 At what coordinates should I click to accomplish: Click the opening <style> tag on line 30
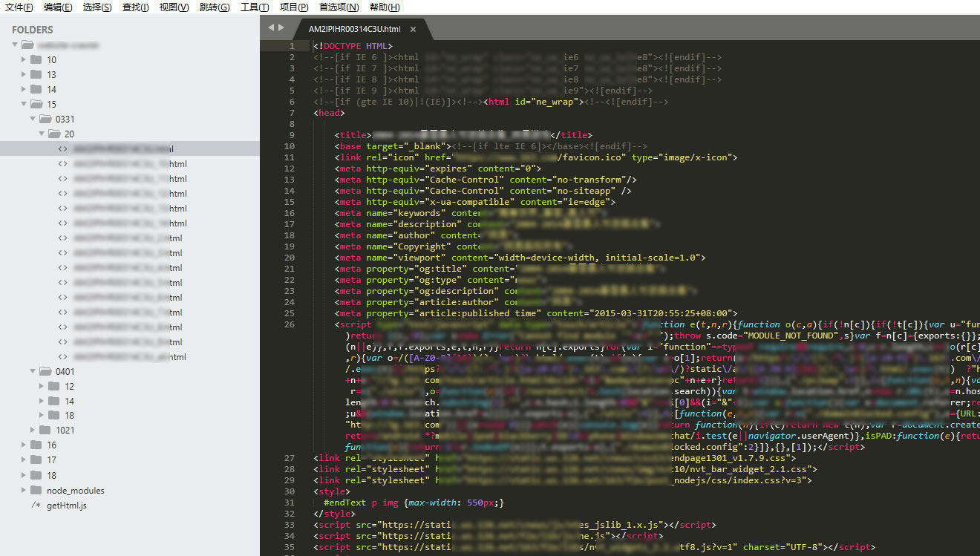coord(332,491)
